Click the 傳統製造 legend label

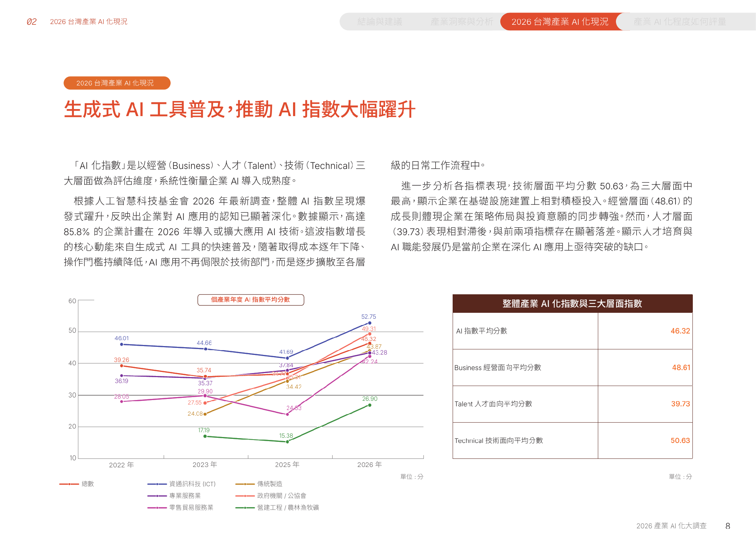(x=270, y=484)
